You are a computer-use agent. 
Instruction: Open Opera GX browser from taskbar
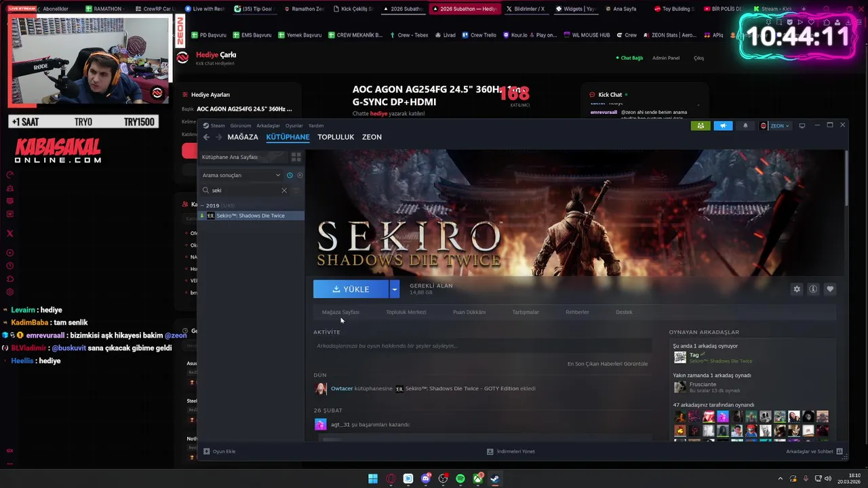coord(391,479)
